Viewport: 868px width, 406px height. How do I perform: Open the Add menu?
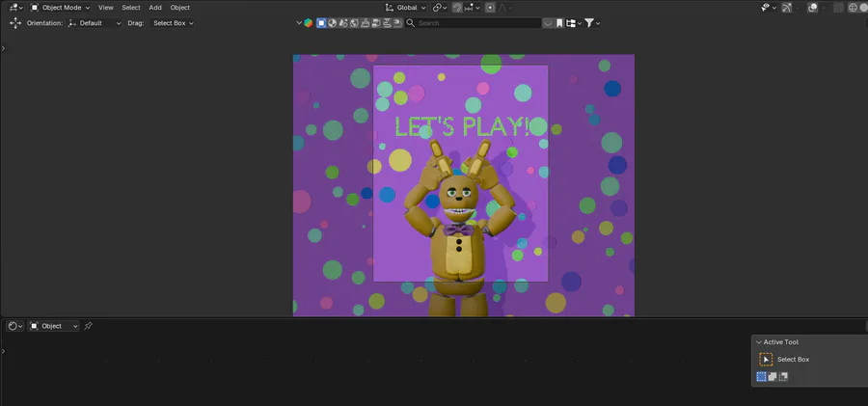tap(155, 8)
